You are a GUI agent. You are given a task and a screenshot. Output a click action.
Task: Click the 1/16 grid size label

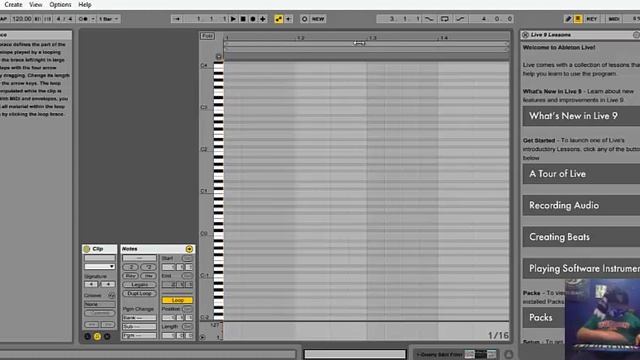(498, 335)
